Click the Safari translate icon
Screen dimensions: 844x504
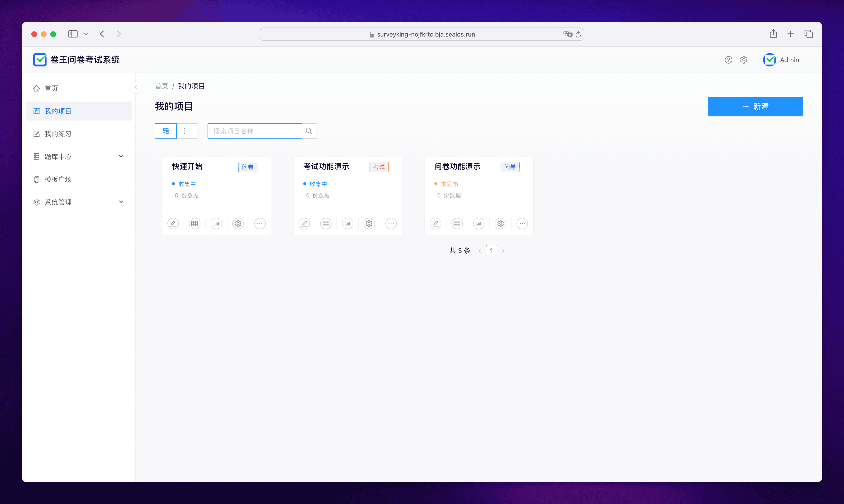pyautogui.click(x=567, y=34)
